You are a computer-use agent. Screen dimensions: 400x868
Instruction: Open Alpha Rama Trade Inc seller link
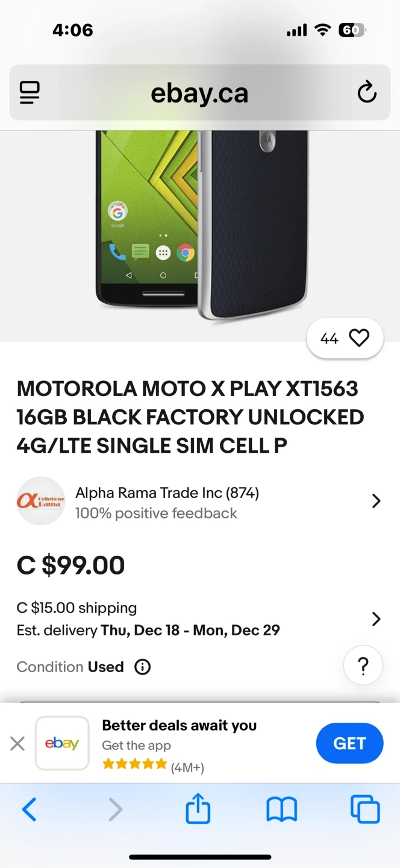[x=167, y=493]
